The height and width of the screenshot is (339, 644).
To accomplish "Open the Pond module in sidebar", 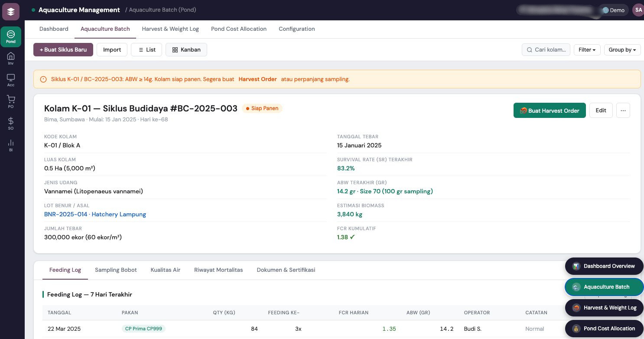I will (x=11, y=36).
